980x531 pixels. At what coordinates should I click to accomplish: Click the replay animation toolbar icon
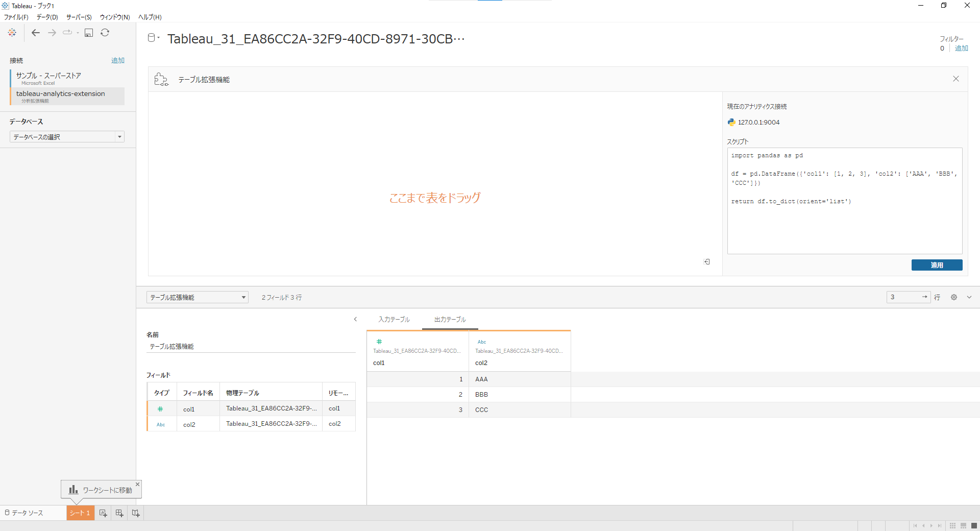[x=67, y=33]
